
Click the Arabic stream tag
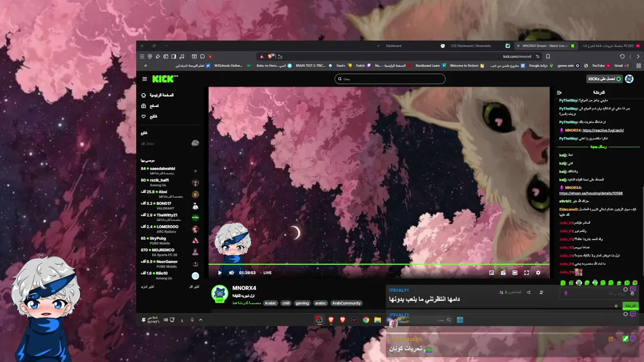271,303
